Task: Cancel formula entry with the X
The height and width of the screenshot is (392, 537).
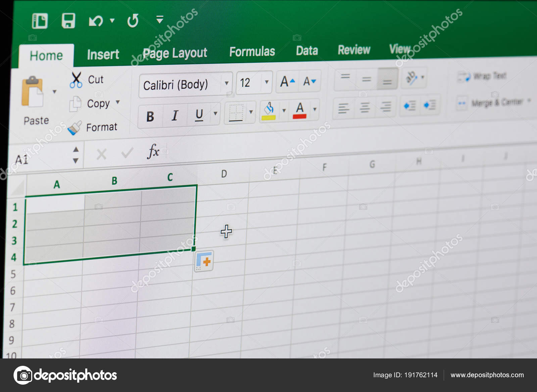Action: [x=101, y=155]
